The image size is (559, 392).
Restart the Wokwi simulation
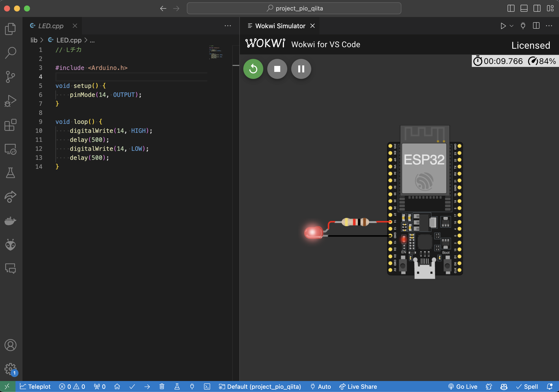(253, 69)
